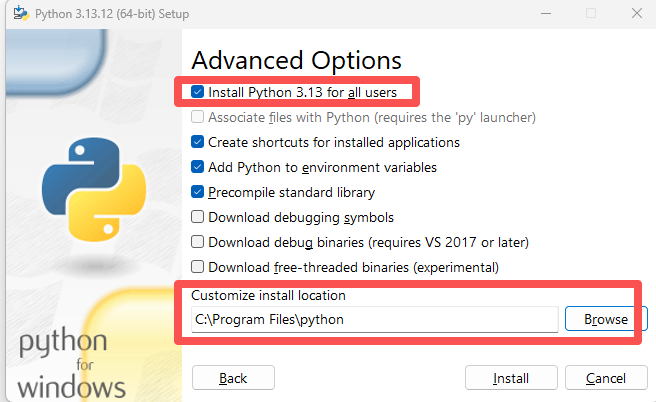Click the disabled maximize window icon
Screen dimensions: 656x402
[591, 13]
